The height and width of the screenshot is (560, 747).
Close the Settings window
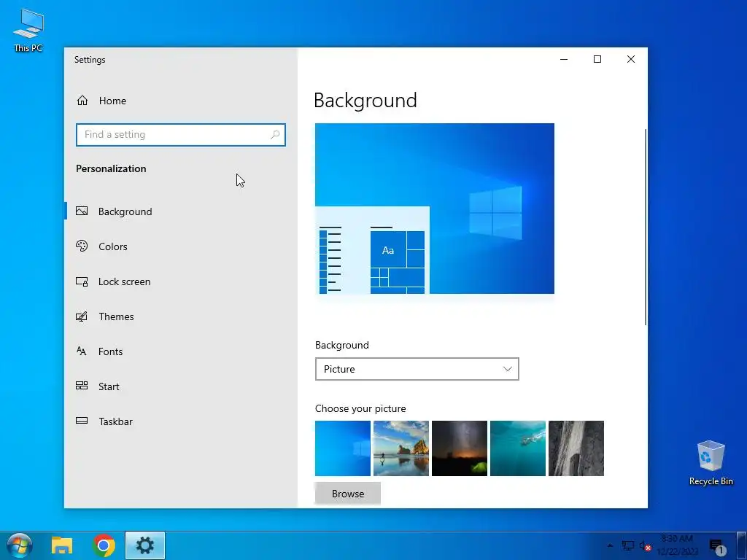pyautogui.click(x=631, y=59)
